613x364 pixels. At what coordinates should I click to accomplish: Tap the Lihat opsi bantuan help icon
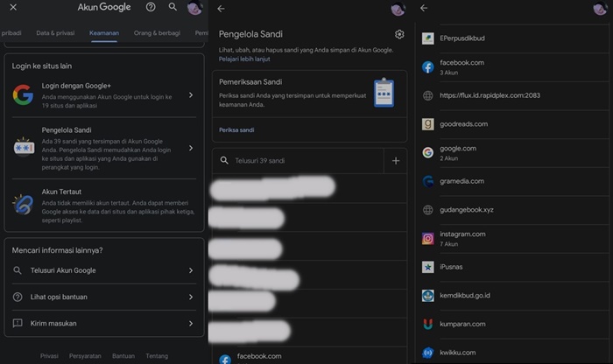(x=18, y=297)
